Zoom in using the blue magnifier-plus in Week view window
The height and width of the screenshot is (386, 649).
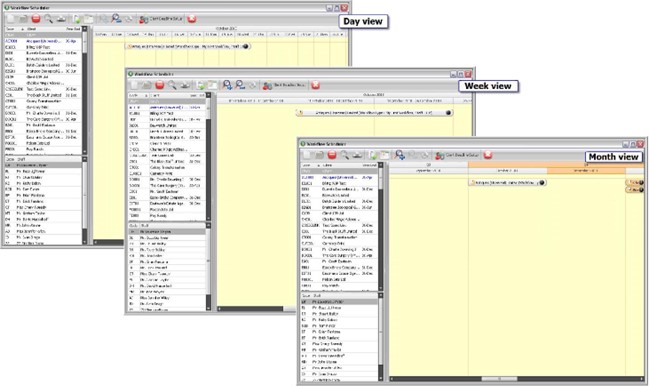click(227, 85)
